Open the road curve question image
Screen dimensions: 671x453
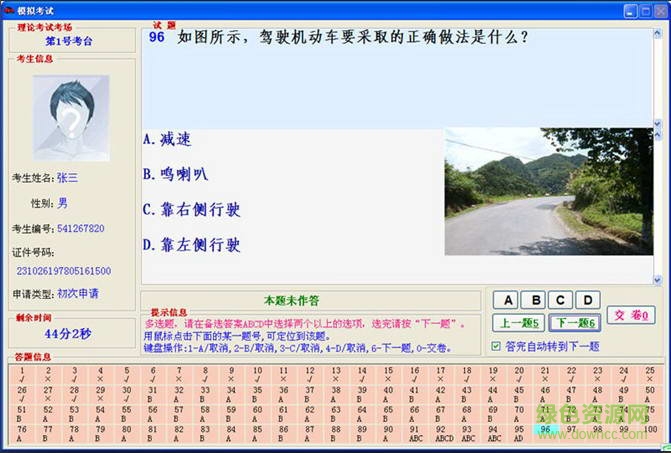point(549,192)
